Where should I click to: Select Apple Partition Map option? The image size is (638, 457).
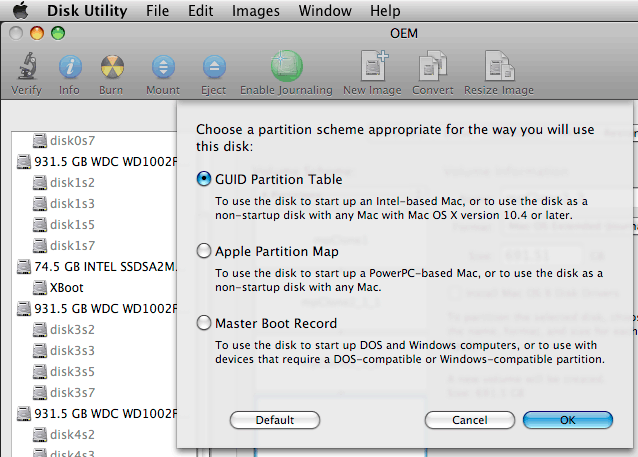[x=204, y=251]
